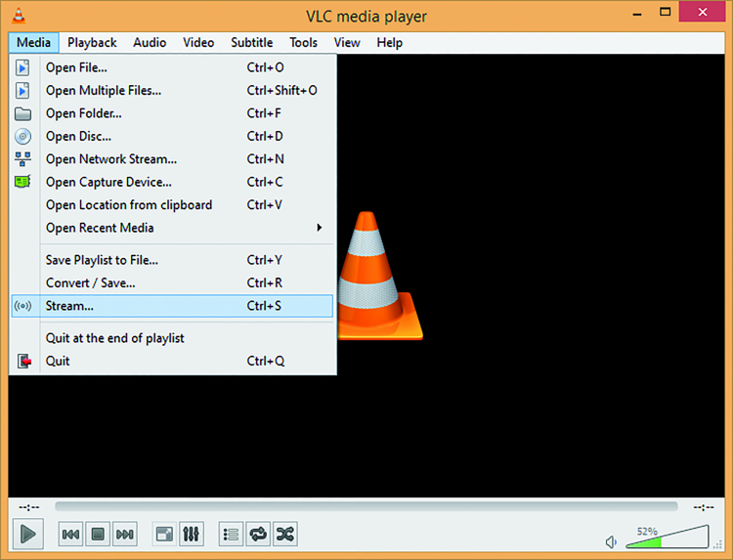Show extended settings equalizer panel
This screenshot has width=733, height=560.
tap(192, 534)
